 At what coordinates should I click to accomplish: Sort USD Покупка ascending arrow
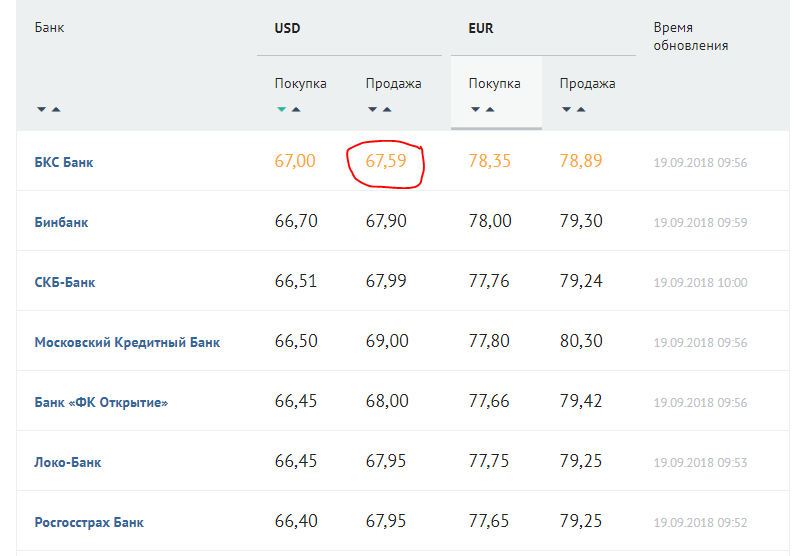tap(296, 109)
